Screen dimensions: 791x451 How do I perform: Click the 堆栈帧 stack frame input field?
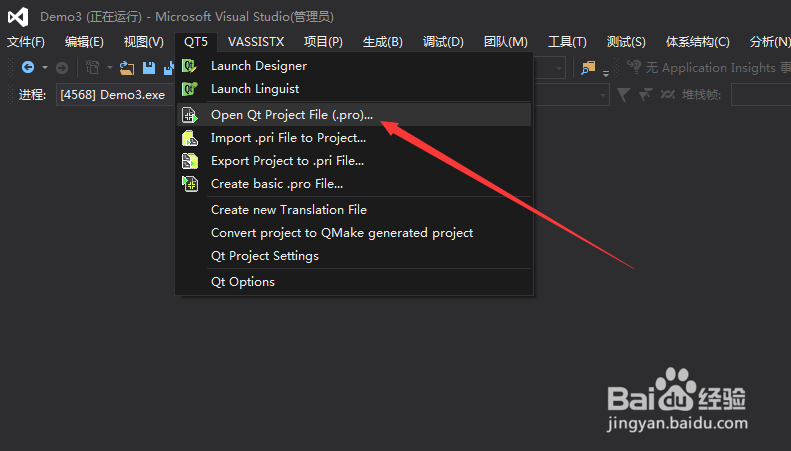[760, 94]
